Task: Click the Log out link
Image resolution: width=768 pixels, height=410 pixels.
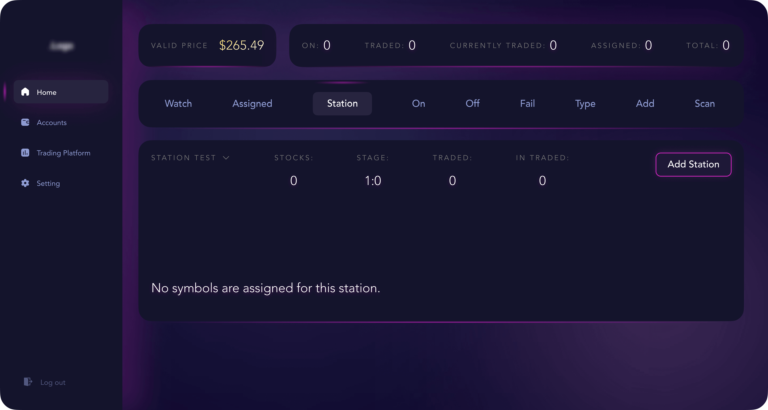Action: point(53,382)
